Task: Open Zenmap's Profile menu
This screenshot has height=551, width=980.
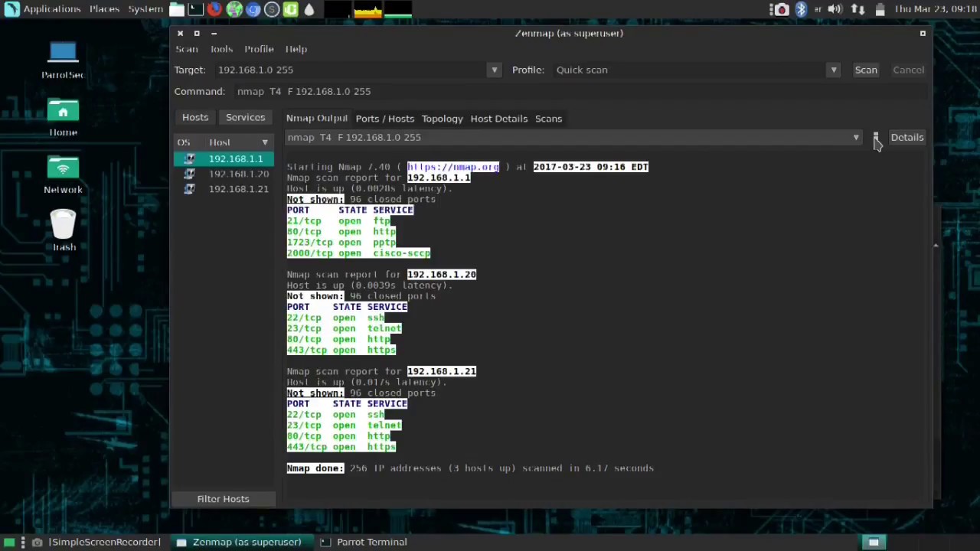Action: [x=259, y=49]
